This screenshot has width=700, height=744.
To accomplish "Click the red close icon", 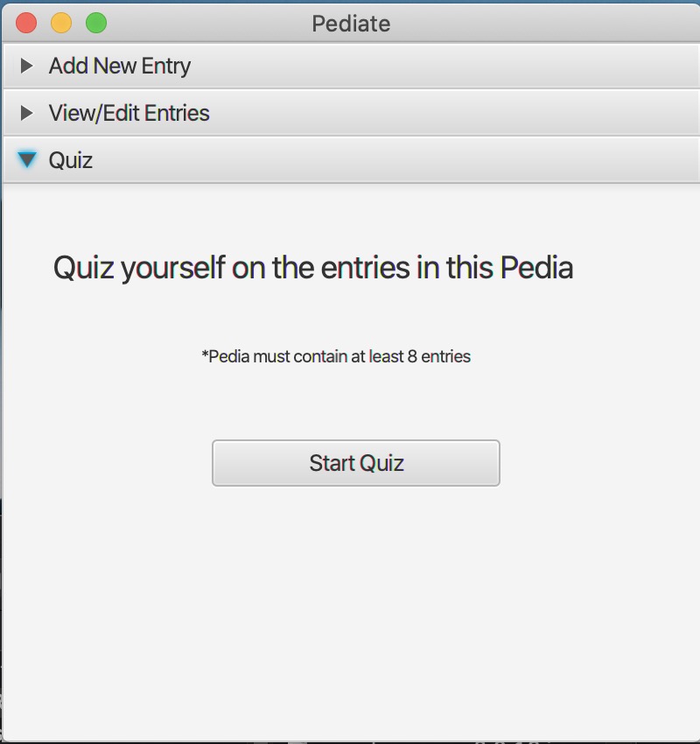I will point(24,24).
